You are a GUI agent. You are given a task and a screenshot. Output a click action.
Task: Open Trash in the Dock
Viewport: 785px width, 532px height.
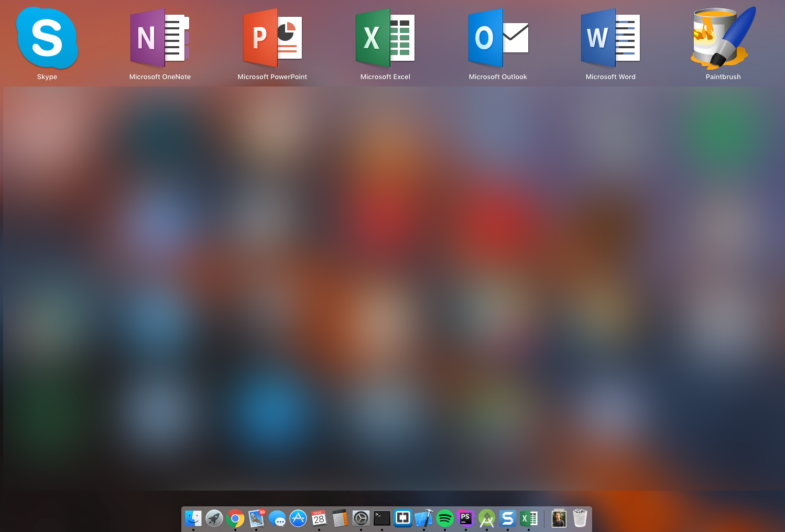(580, 518)
